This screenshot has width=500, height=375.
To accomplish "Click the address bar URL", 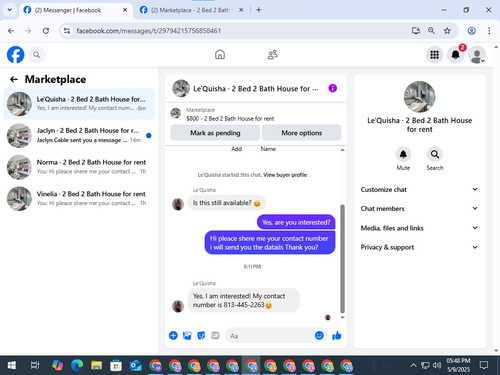I will coord(149,31).
